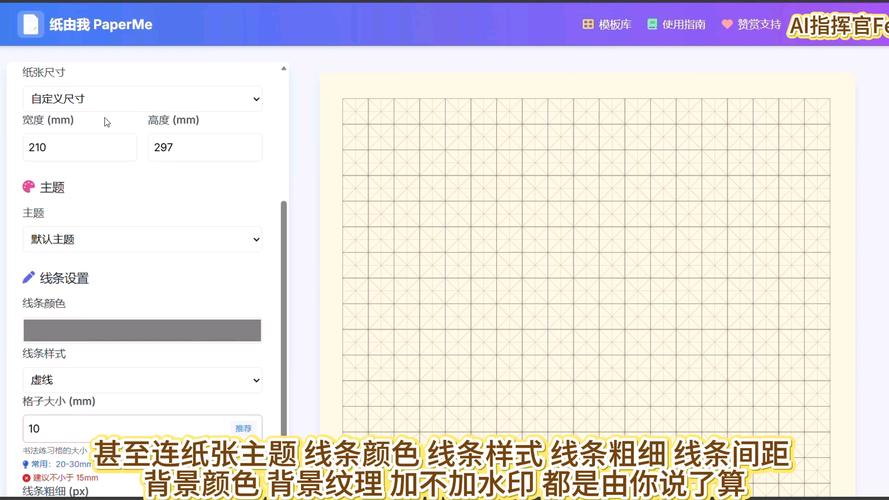Open the 线条样式 dropdown showing 虚线
889x500 pixels.
(142, 380)
